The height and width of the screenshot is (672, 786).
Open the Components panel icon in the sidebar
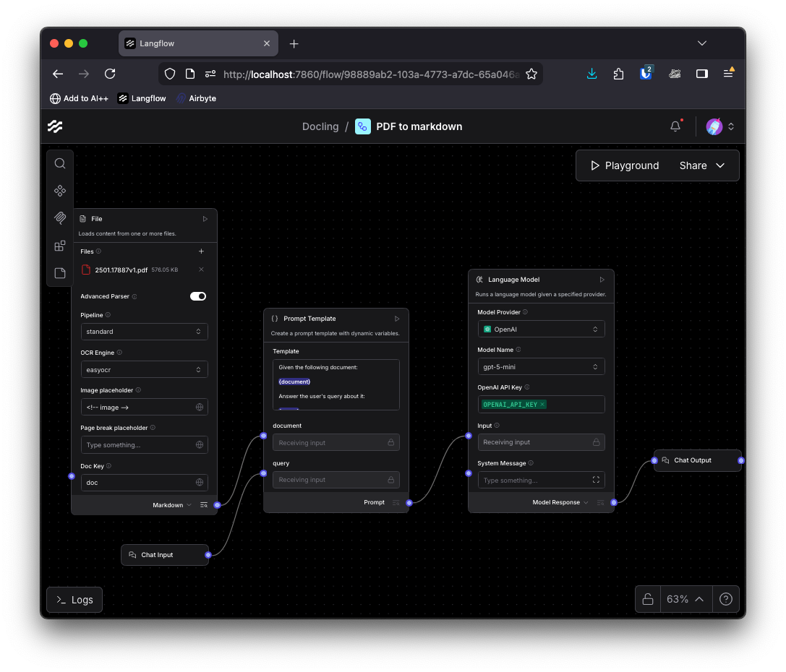60,191
